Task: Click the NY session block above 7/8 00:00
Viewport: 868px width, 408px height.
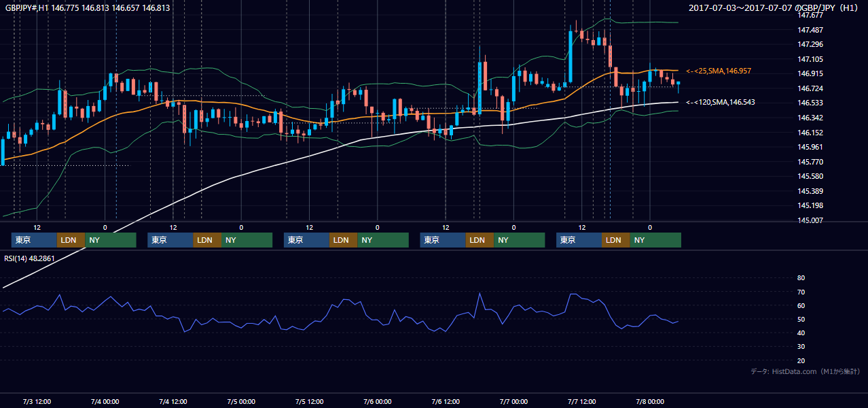Action: pos(655,240)
